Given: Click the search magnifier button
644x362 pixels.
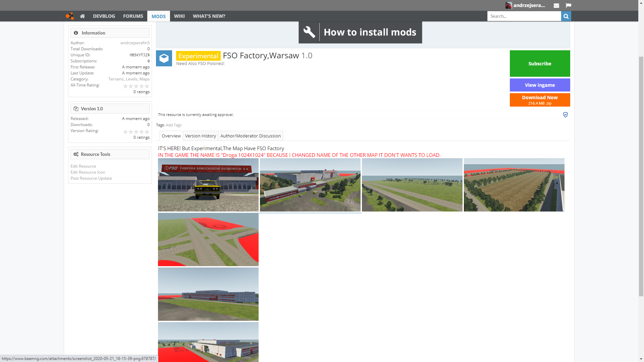Looking at the screenshot, I should click(x=566, y=16).
